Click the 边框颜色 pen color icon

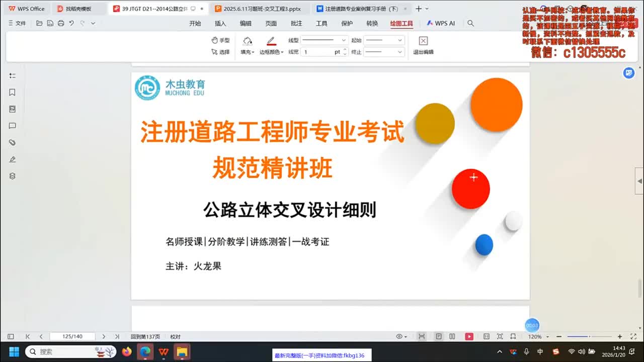[271, 41]
